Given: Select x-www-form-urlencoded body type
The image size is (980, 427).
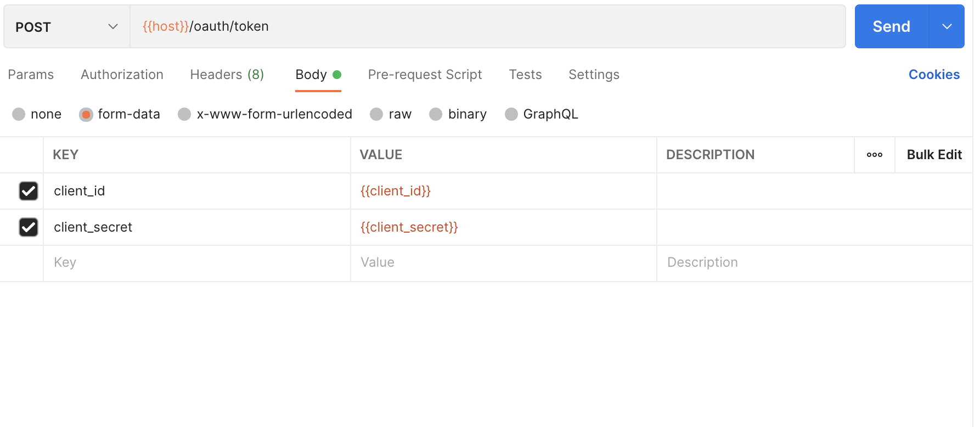Looking at the screenshot, I should point(185,114).
